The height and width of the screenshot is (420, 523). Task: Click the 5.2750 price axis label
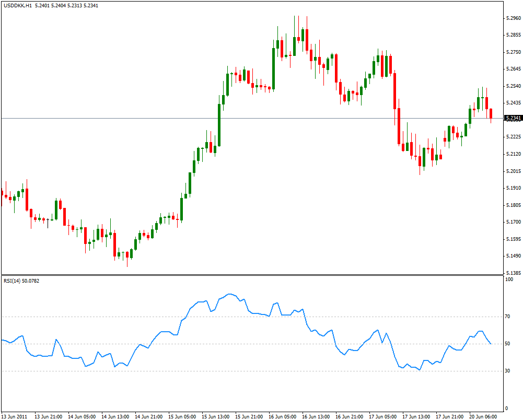pyautogui.click(x=513, y=52)
